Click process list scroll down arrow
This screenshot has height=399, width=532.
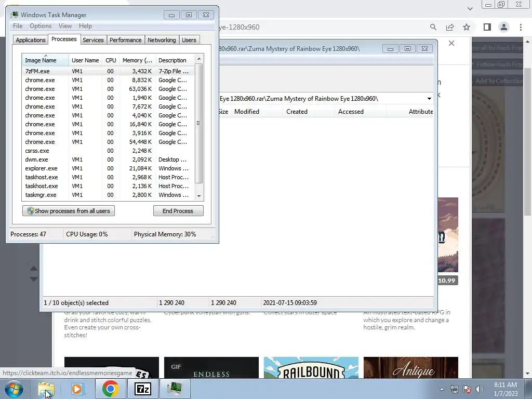pos(199,196)
